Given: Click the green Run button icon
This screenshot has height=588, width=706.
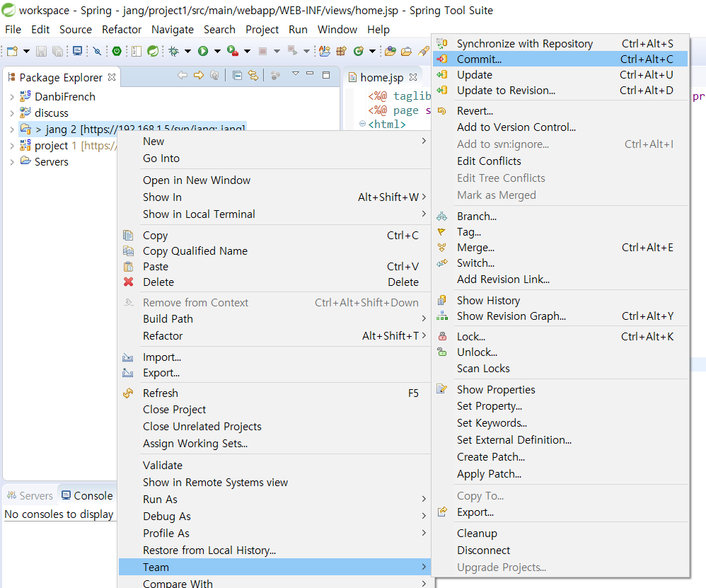Looking at the screenshot, I should (203, 51).
